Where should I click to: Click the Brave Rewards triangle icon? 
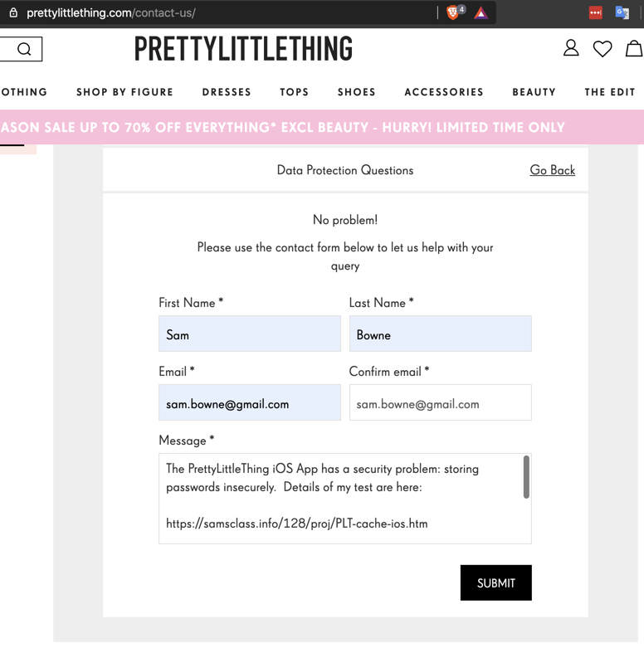(481, 12)
